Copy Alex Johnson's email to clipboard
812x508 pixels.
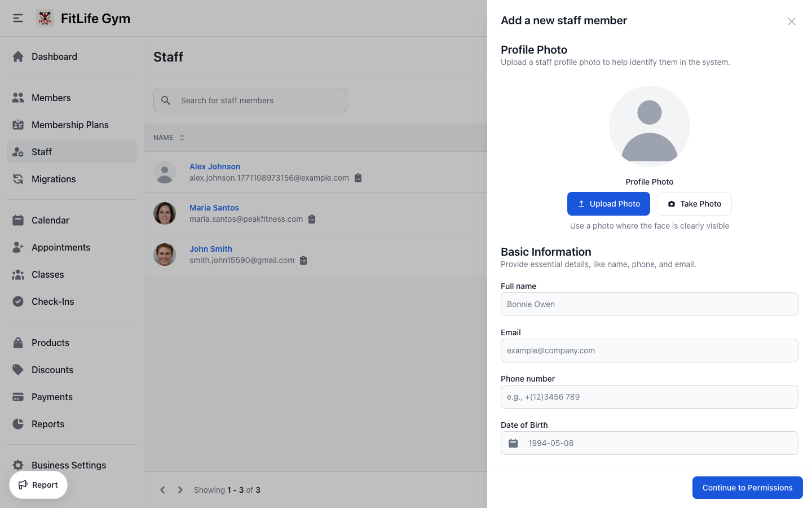click(x=358, y=177)
